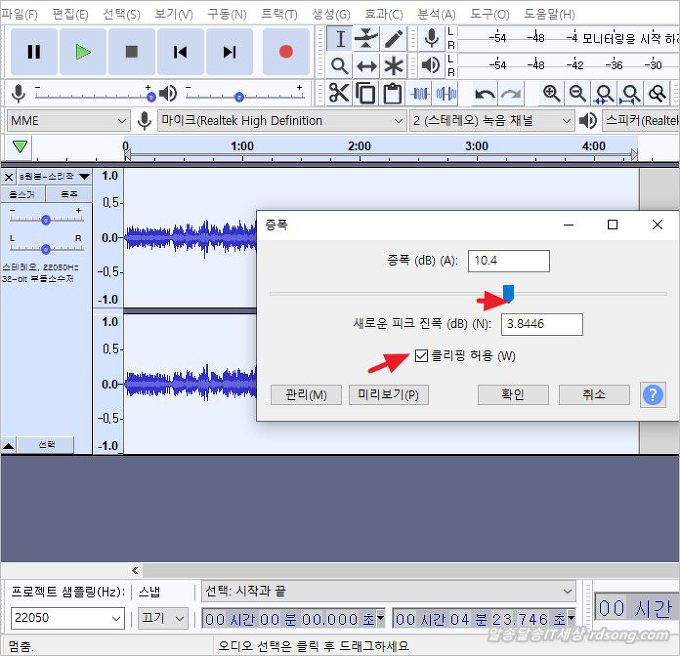This screenshot has height=656, width=680.
Task: Undo the last action
Action: click(x=484, y=93)
